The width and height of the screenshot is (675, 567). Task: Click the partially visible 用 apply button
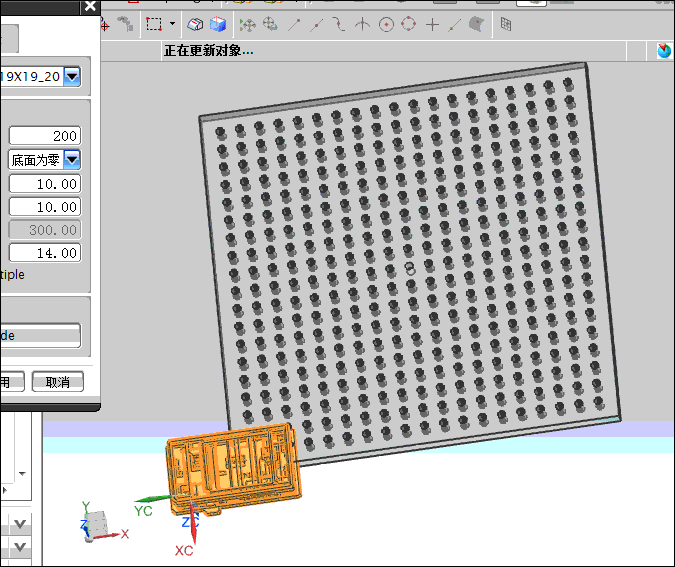12,382
